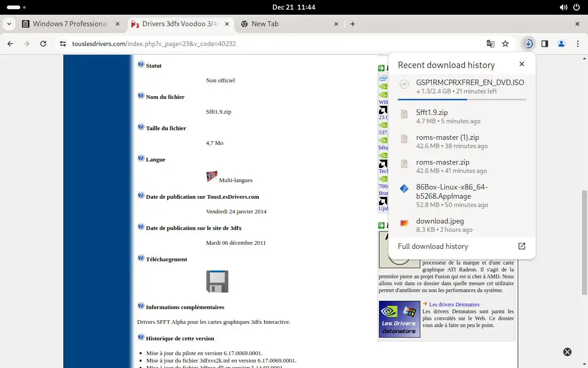The image size is (588, 368).
Task: Close the Drivers 3dfx Voodoo tab
Action: (x=226, y=24)
